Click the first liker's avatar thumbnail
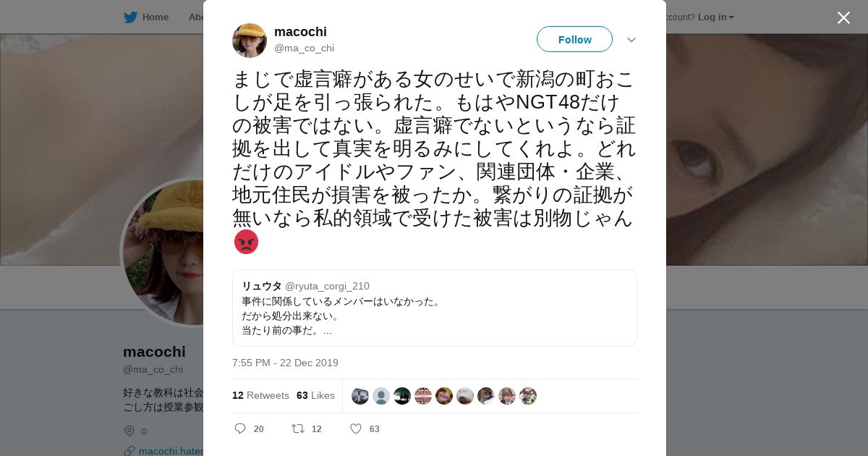The height and width of the screenshot is (456, 868). click(x=360, y=396)
